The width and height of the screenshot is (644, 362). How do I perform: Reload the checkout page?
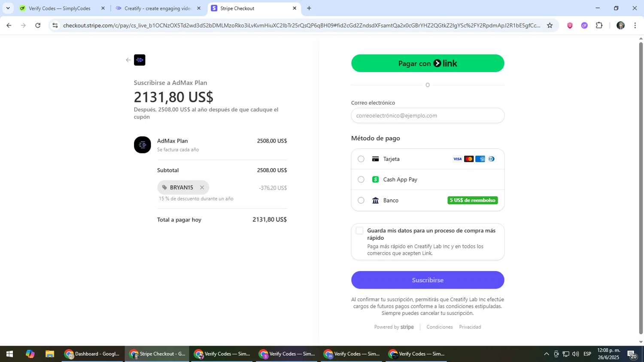pyautogui.click(x=38, y=25)
